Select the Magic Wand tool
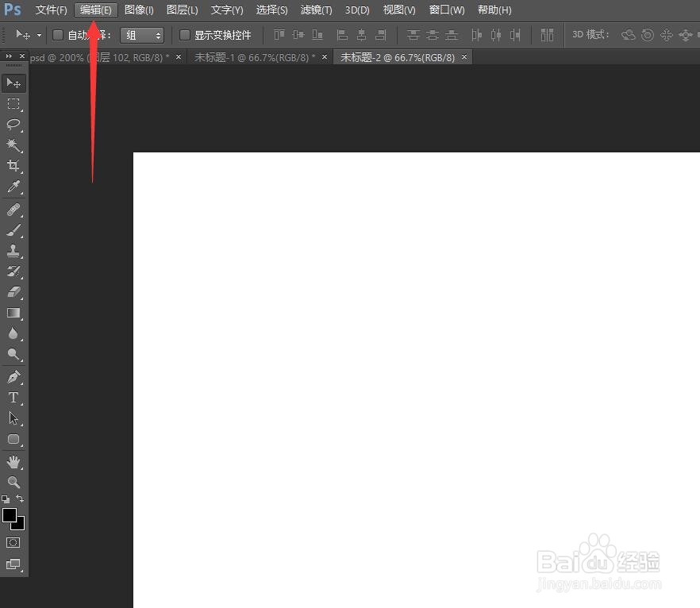 pos(13,145)
